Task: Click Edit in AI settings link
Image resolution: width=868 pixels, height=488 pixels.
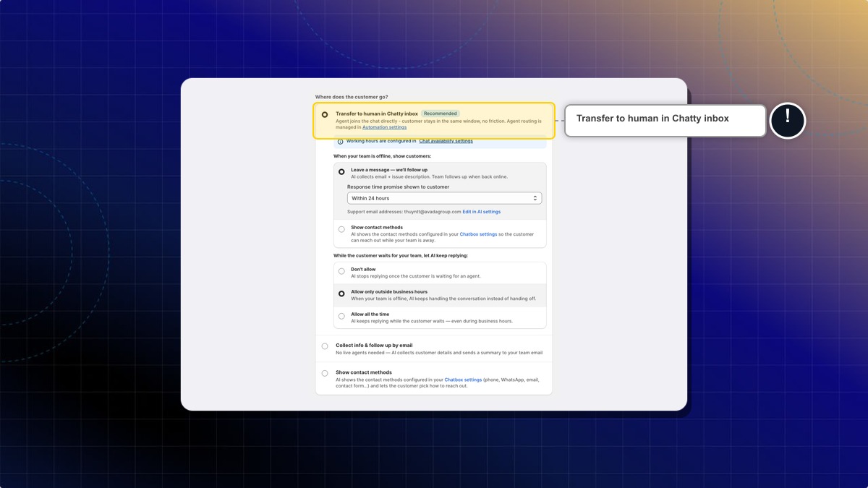Action: click(x=482, y=212)
